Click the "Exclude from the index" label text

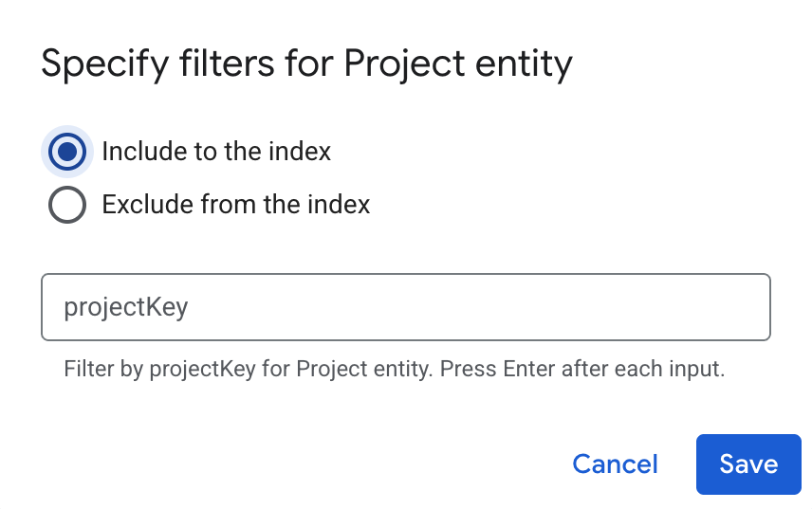pos(235,205)
